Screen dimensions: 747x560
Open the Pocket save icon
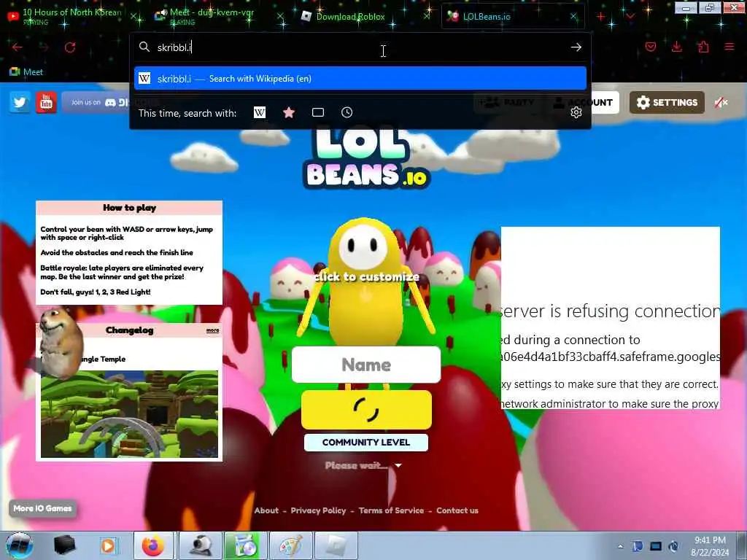tap(650, 47)
